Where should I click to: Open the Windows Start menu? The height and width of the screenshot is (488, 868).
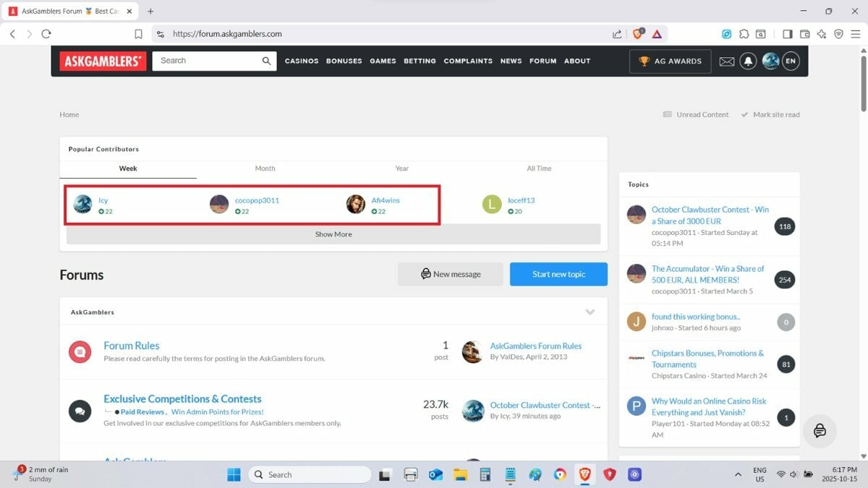[x=234, y=475]
